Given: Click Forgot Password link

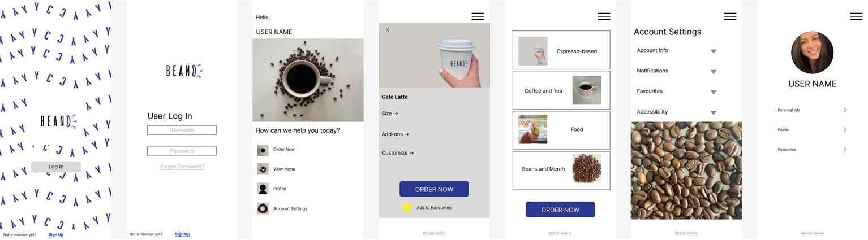Looking at the screenshot, I should pos(182,167).
